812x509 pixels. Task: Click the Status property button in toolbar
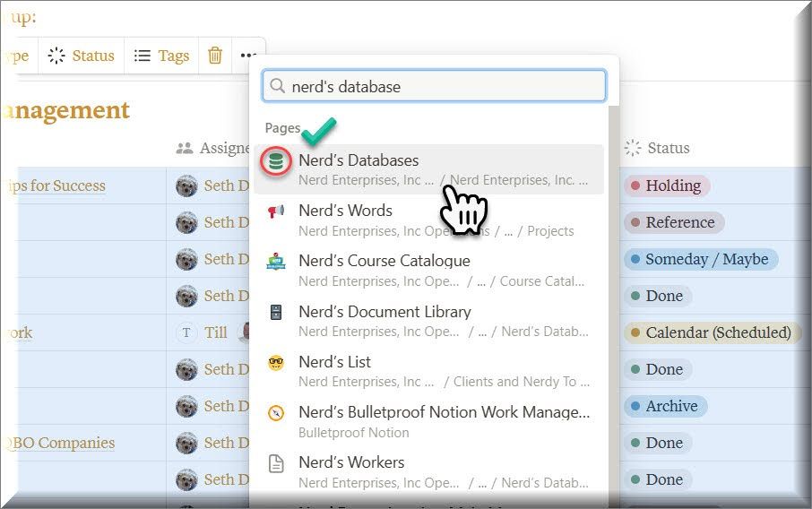pyautogui.click(x=81, y=56)
